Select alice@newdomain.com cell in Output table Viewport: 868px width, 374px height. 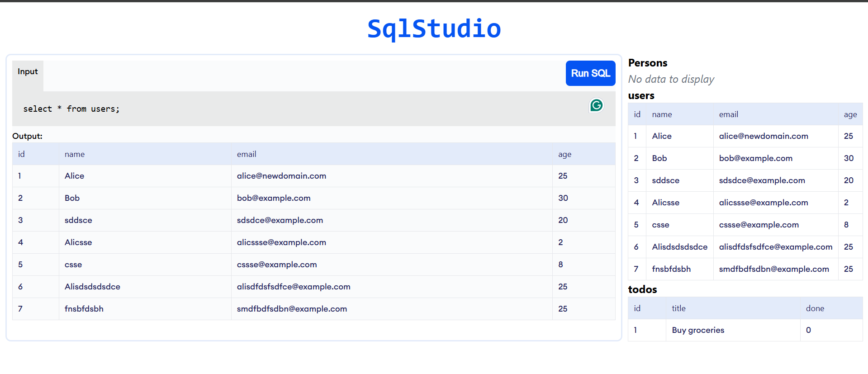[x=392, y=176]
